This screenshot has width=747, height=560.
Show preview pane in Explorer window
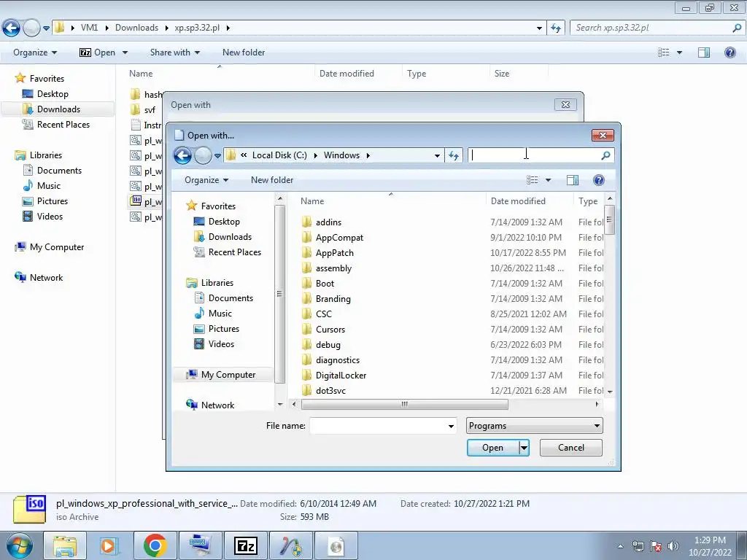point(704,52)
